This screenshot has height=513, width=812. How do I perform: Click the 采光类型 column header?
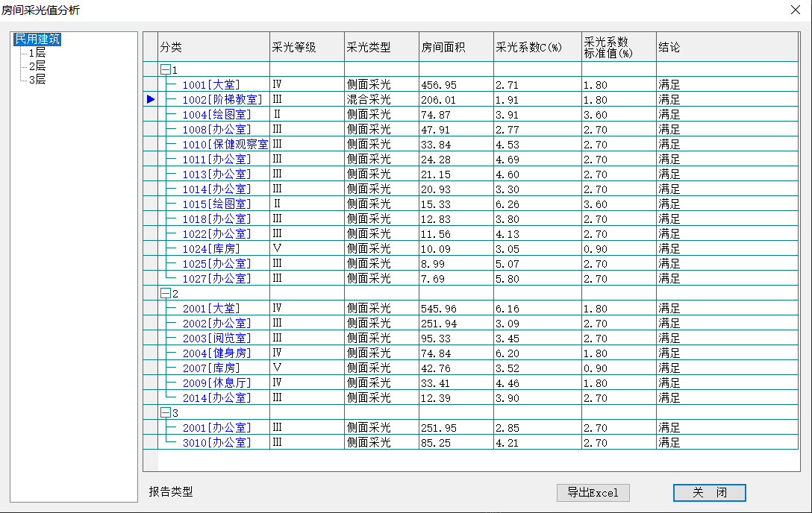point(381,47)
